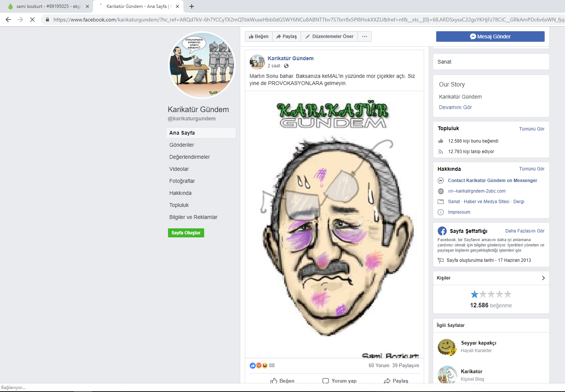Viewport: 565px width, 392px height.
Task: Click Beğen under the post
Action: tap(282, 381)
